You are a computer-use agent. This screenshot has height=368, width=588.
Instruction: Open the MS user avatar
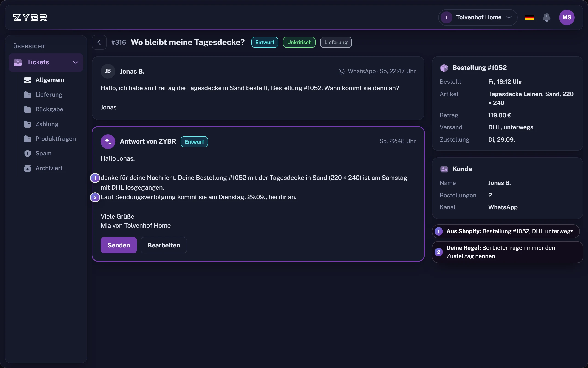[567, 17]
